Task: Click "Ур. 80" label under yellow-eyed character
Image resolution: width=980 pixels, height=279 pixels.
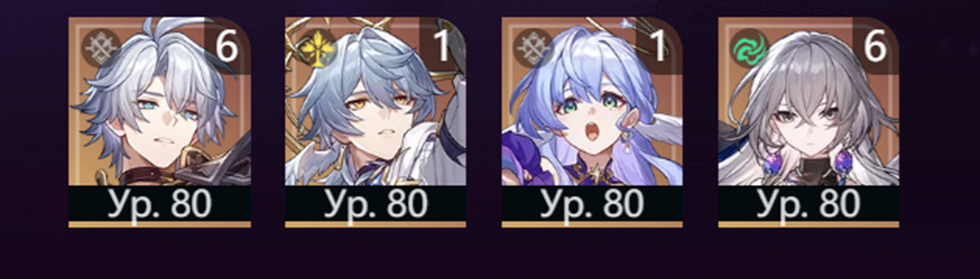Action: (375, 204)
